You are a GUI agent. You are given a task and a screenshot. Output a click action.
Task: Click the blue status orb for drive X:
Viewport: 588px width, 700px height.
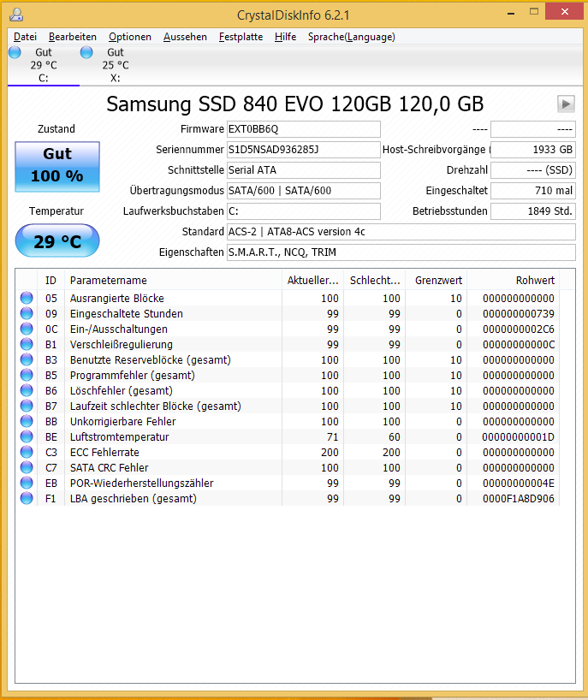coord(86,52)
